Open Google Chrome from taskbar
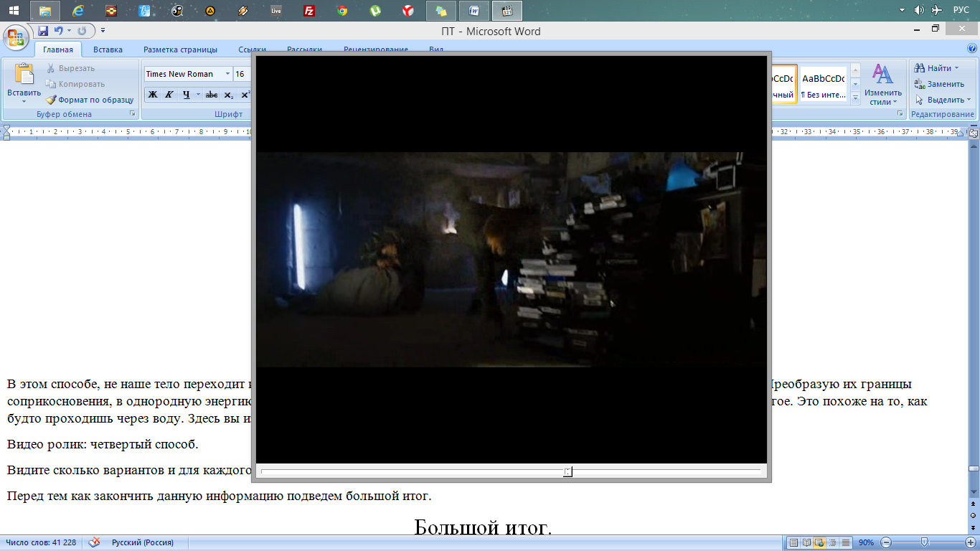The height and width of the screenshot is (551, 980). point(342,11)
